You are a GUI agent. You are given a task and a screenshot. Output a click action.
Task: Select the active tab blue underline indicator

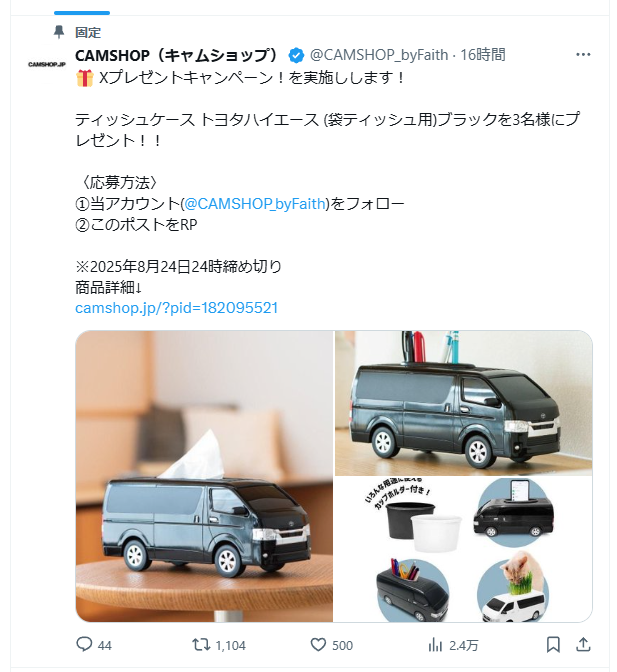(82, 13)
